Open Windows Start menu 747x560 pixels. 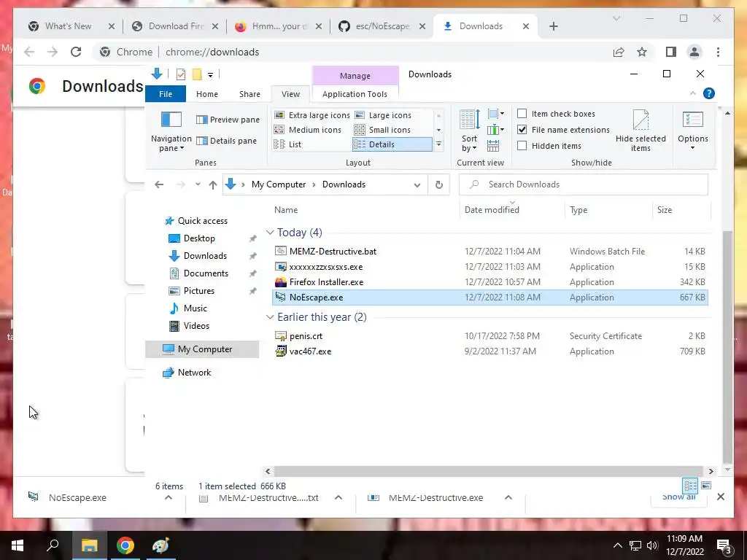[18, 545]
